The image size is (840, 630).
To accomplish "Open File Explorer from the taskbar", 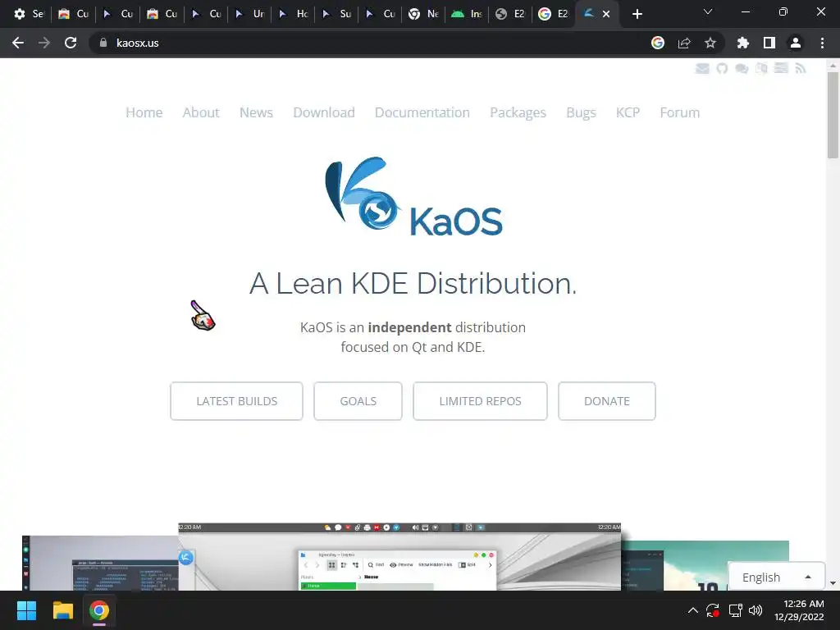I will pyautogui.click(x=62, y=610).
